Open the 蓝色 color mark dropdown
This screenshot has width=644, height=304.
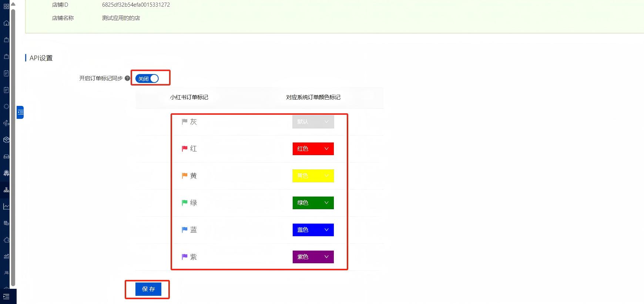point(313,230)
